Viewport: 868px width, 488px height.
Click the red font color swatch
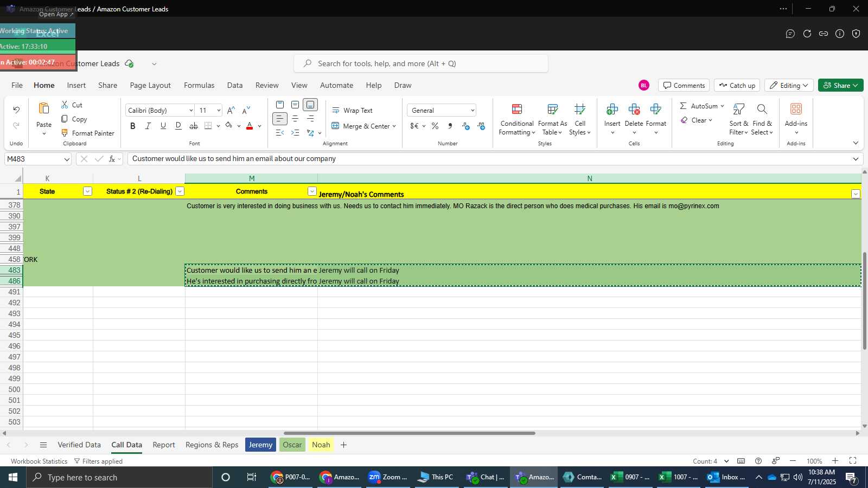coord(250,126)
